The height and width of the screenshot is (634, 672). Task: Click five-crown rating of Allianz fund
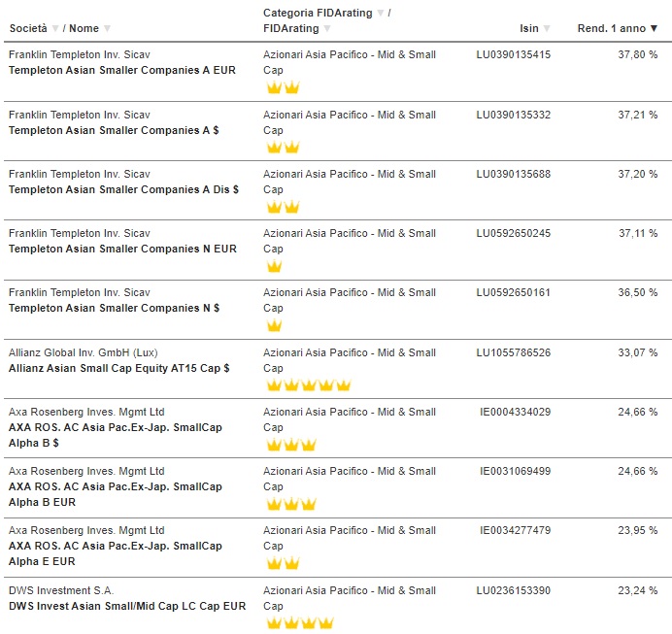pos(309,385)
